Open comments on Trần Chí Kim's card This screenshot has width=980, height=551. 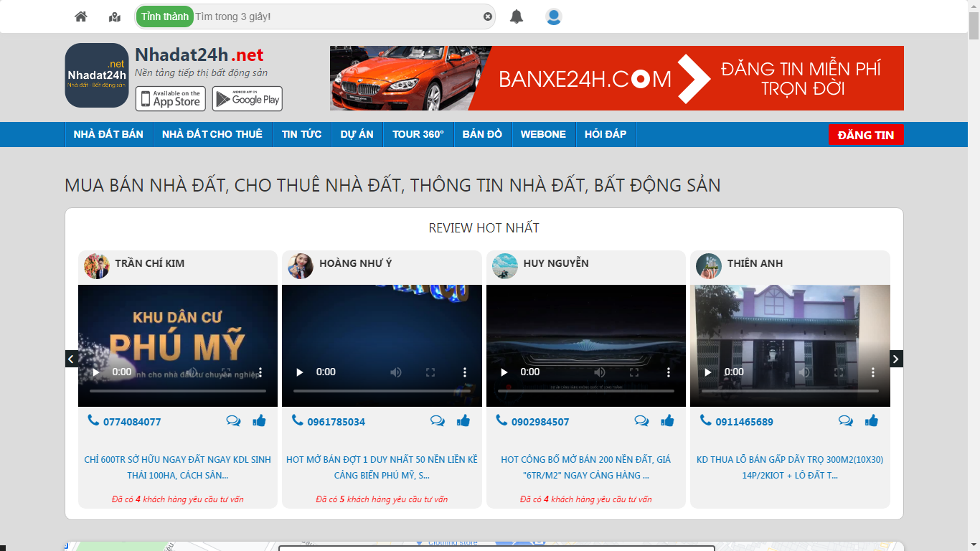coord(234,421)
